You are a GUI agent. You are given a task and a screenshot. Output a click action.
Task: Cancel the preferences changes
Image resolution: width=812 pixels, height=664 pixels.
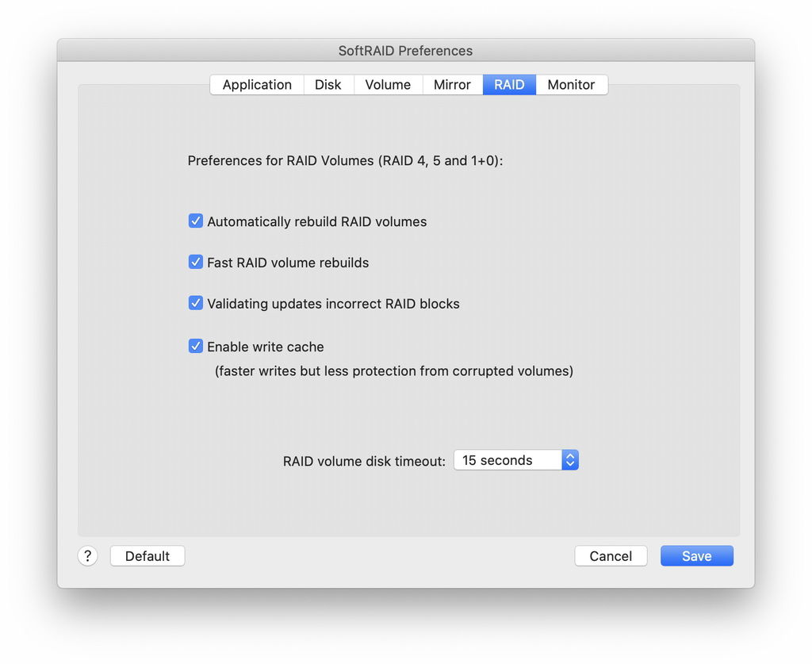pyautogui.click(x=611, y=556)
